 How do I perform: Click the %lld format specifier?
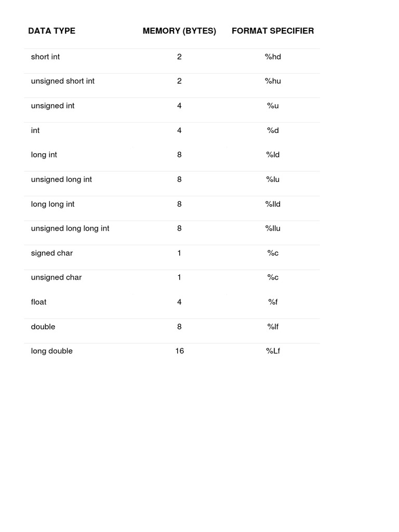tap(273, 204)
